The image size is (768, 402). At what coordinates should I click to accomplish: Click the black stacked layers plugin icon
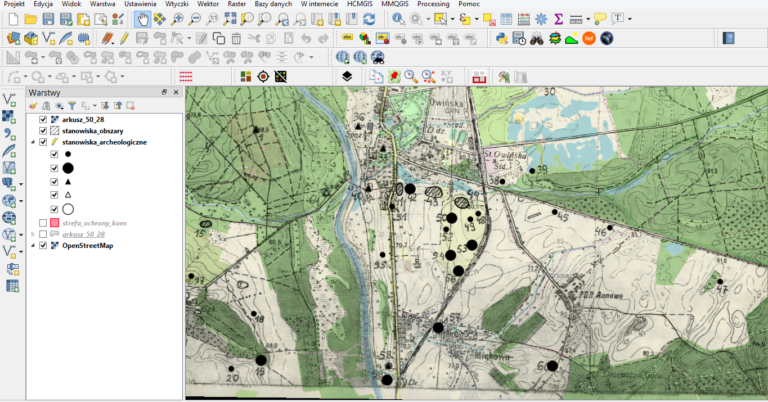[347, 76]
